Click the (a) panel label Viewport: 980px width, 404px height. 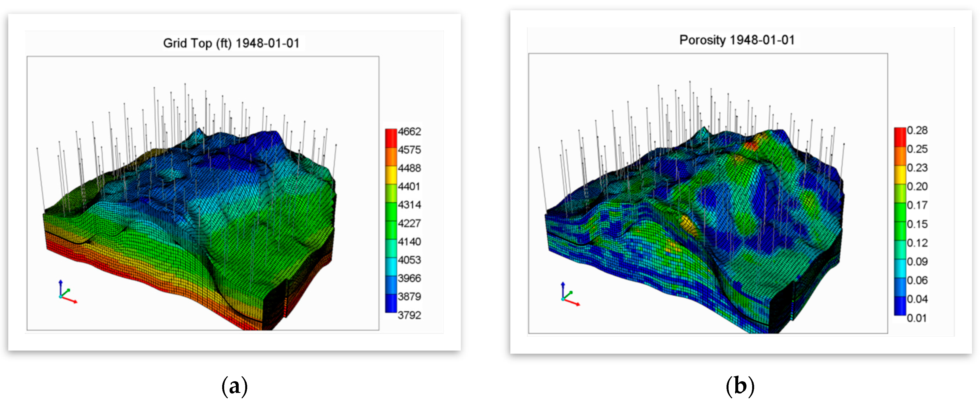click(235, 386)
